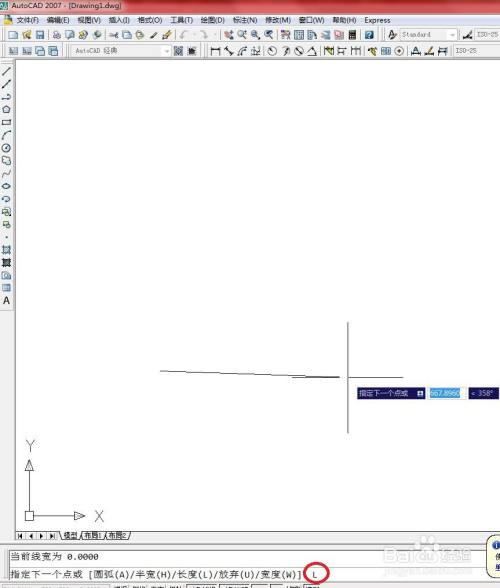Viewport: 500px width, 588px height.
Task: Activate the Pan realtime tool
Action: click(229, 35)
